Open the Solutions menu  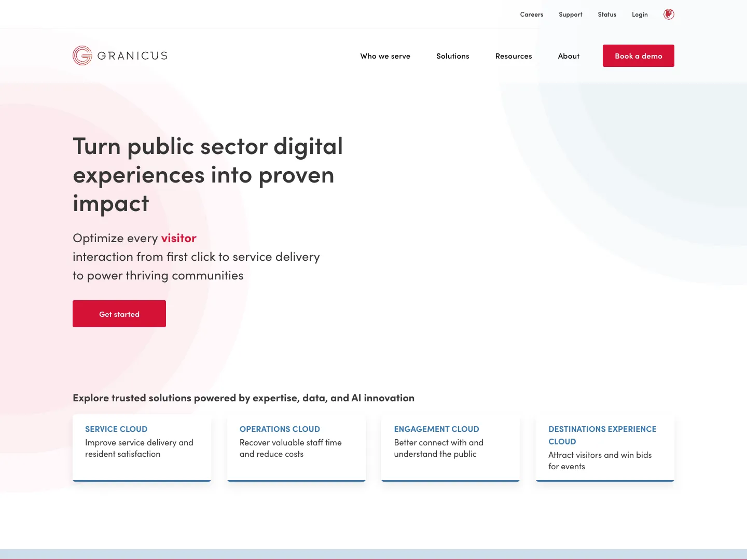coord(453,56)
